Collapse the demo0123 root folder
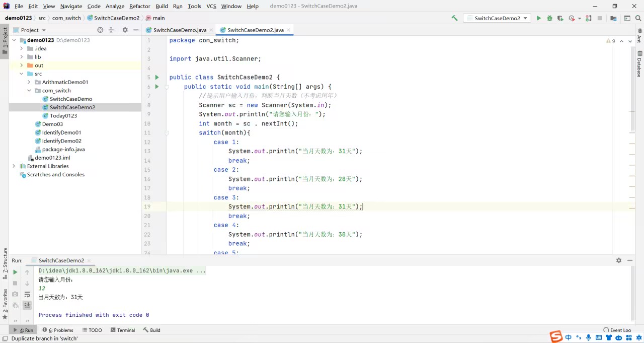This screenshot has width=644, height=343. pos(14,40)
